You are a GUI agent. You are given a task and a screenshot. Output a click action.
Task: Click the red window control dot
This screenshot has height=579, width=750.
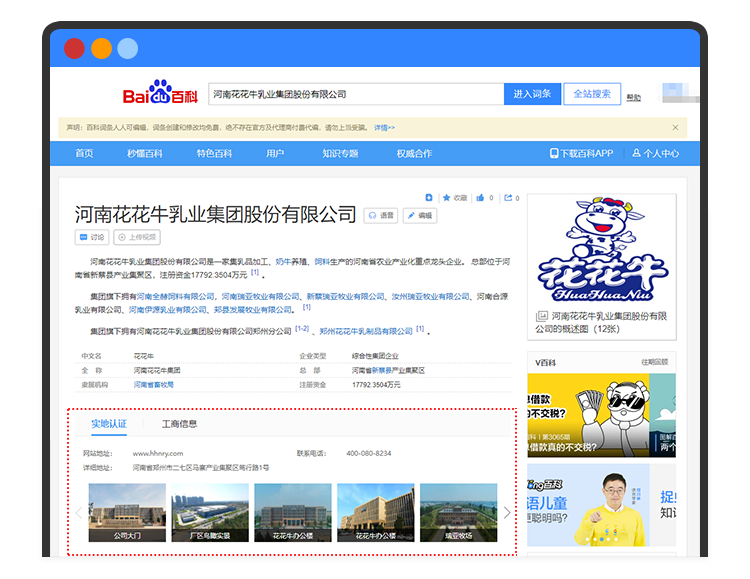click(74, 48)
